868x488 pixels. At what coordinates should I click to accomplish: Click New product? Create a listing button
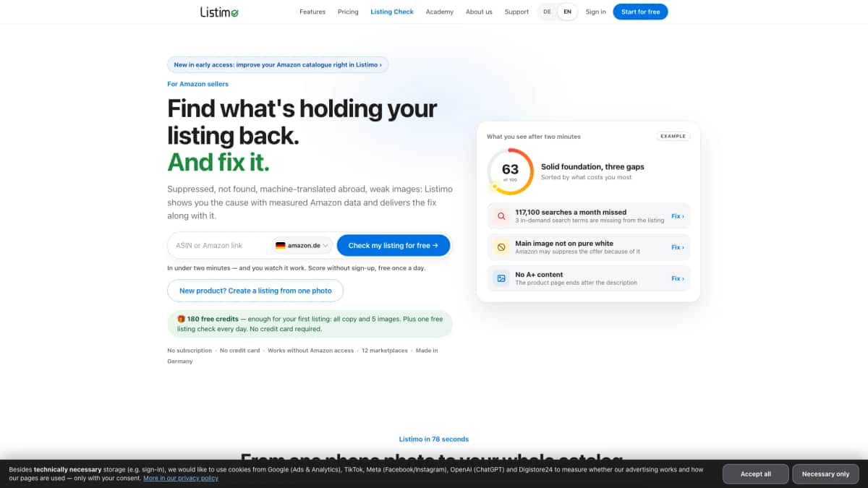point(255,291)
